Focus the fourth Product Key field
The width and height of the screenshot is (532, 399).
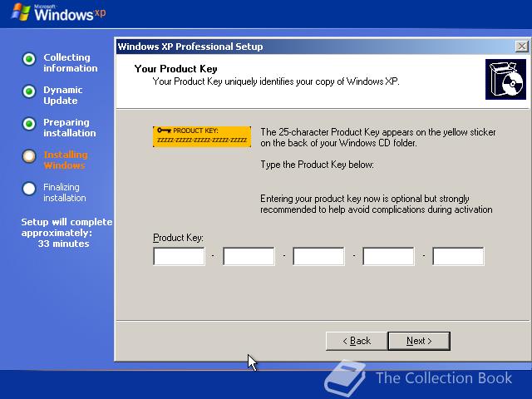coord(388,256)
